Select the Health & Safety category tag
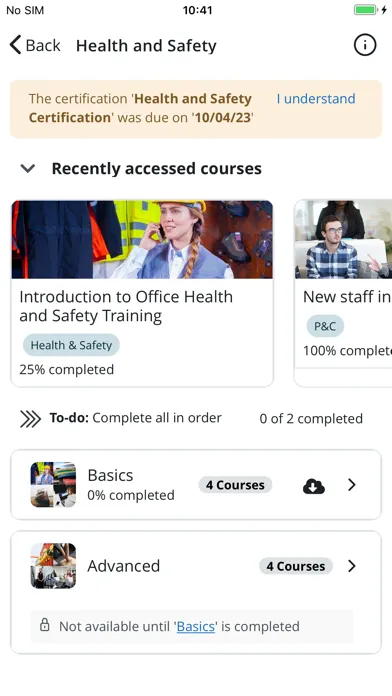Image resolution: width=392 pixels, height=696 pixels. pyautogui.click(x=71, y=345)
